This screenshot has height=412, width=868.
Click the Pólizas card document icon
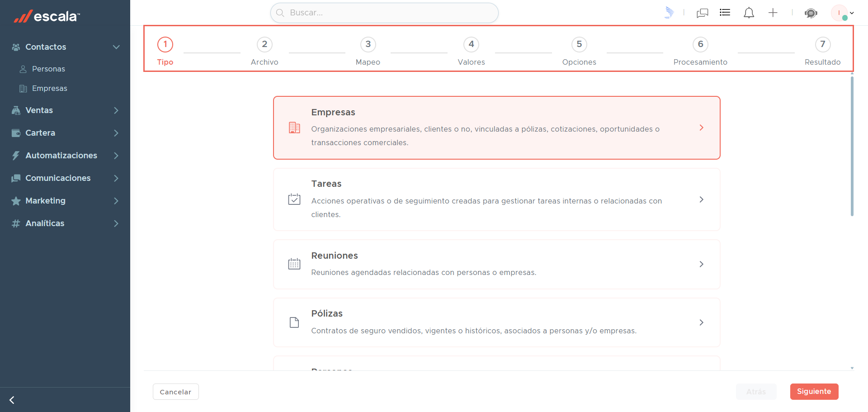(294, 322)
